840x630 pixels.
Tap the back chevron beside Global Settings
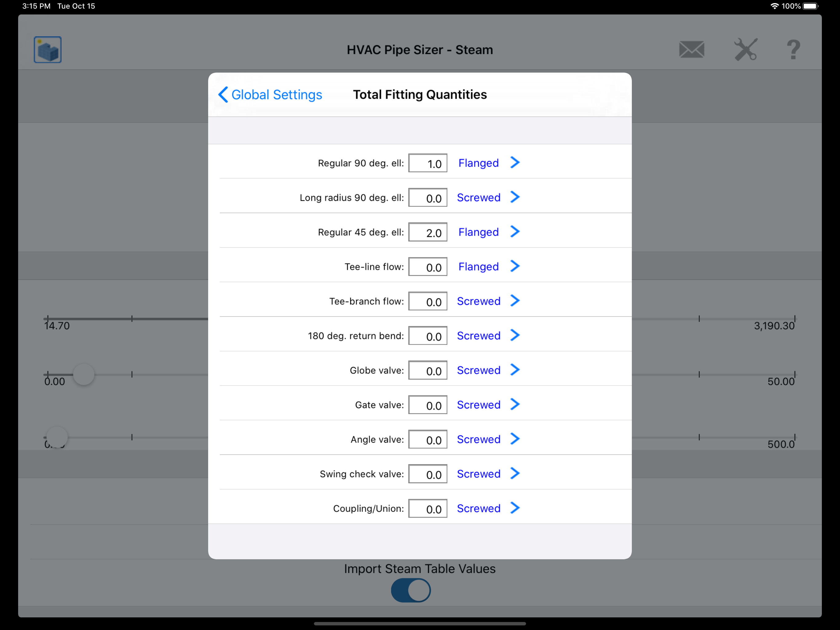[x=223, y=95]
